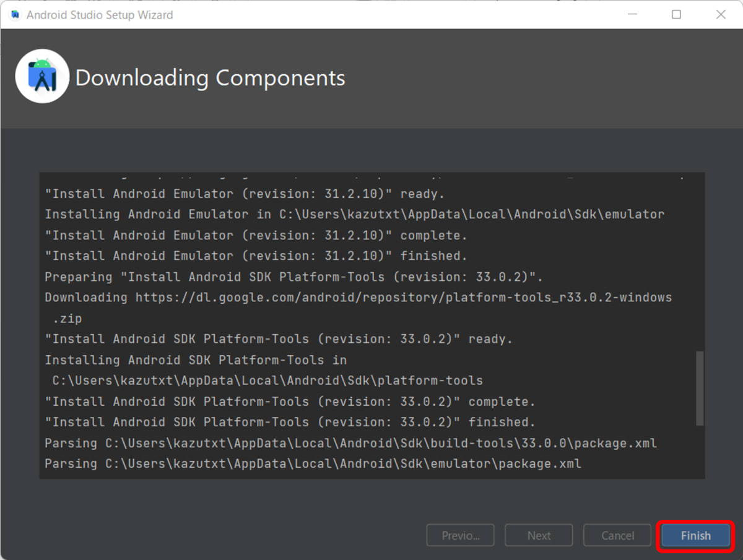The height and width of the screenshot is (560, 743).
Task: Click the Android Emulator 'complete.' log line
Action: (x=256, y=235)
